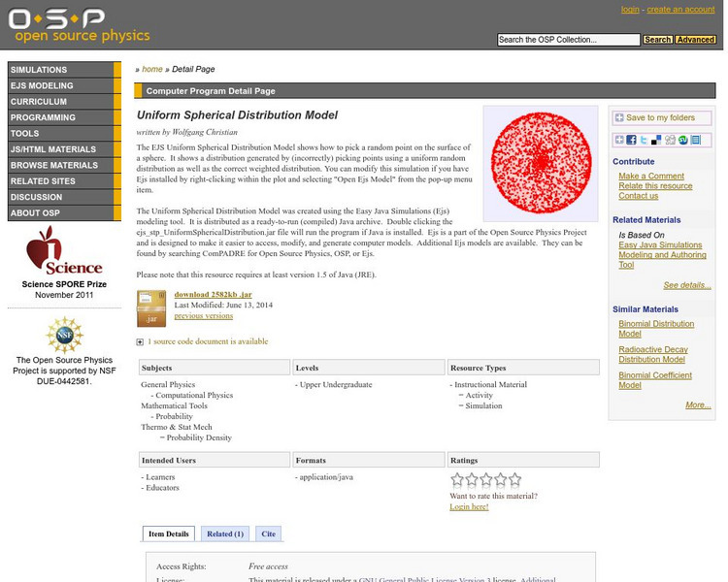Bookmark this page on Delicious
The image size is (728, 582).
656,140
